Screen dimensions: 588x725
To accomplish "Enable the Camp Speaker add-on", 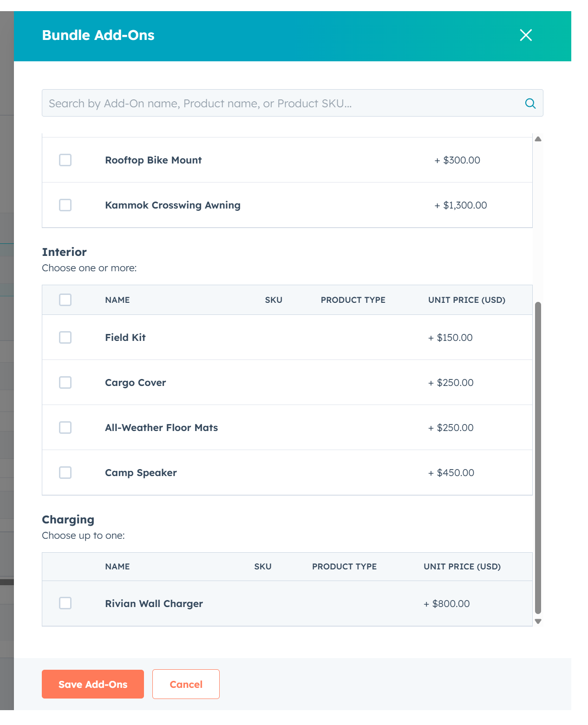I will tap(65, 472).
